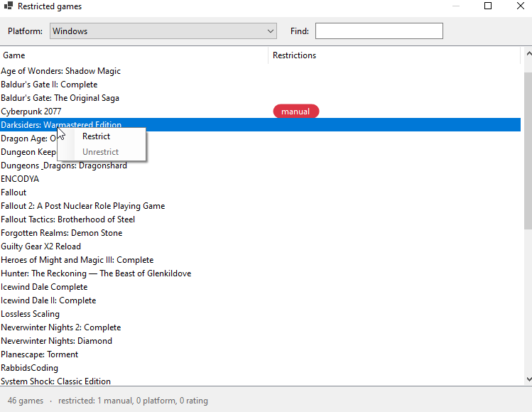The width and height of the screenshot is (532, 412).
Task: Click the Restricted games window icon
Action: (9, 6)
